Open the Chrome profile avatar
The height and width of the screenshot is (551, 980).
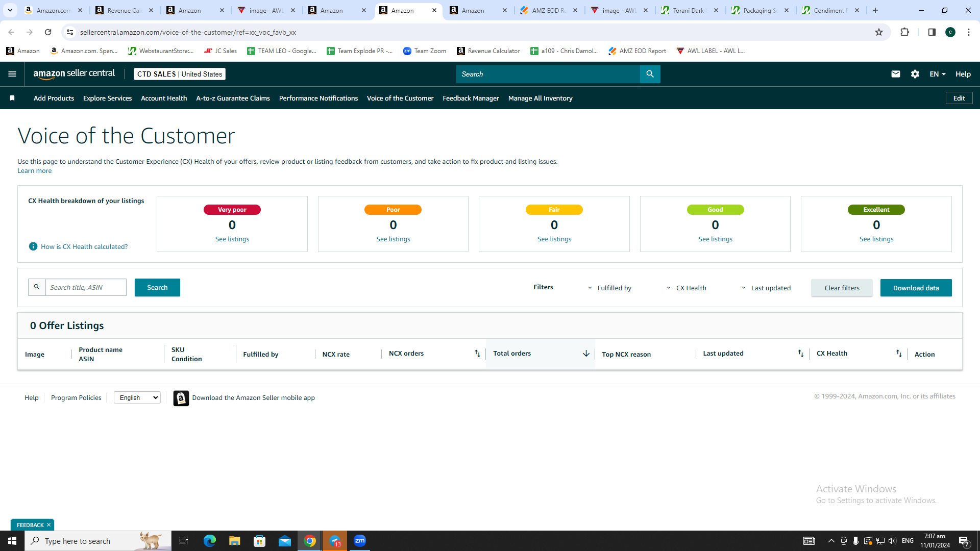pos(950,32)
